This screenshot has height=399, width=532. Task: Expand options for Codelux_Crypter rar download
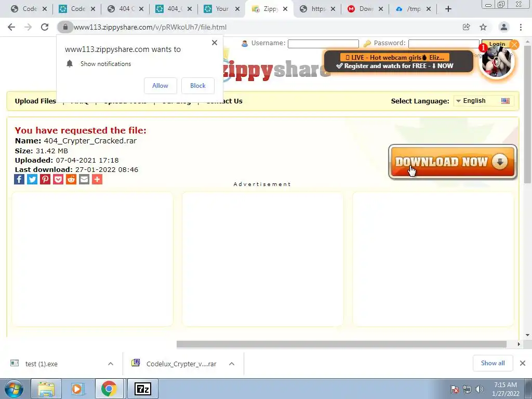[x=232, y=364]
